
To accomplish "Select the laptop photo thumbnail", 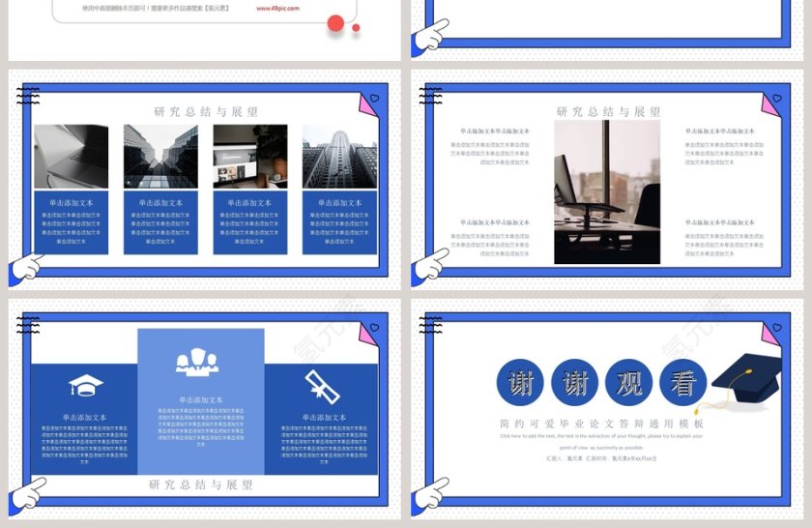I will [72, 156].
